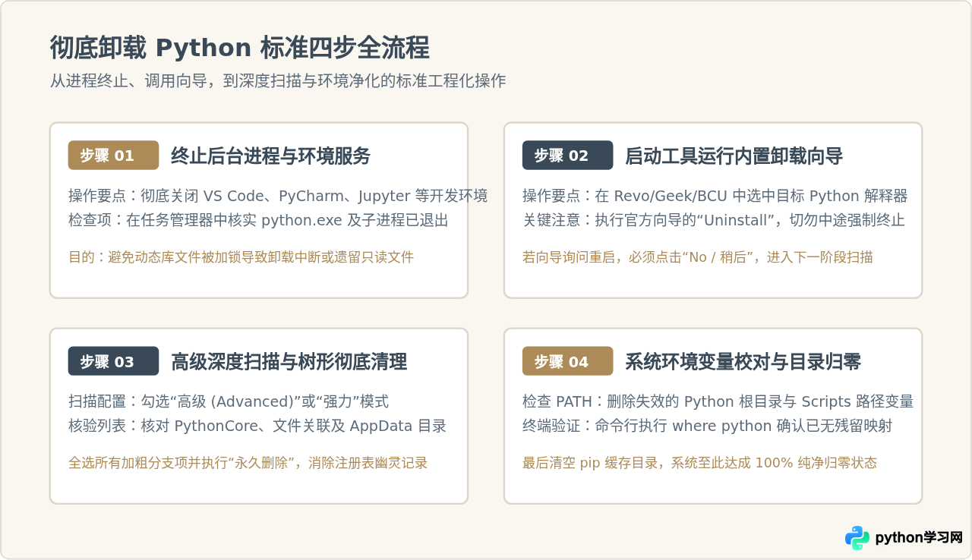
Task: Click the 步骤 04 badge
Action: [x=567, y=361]
